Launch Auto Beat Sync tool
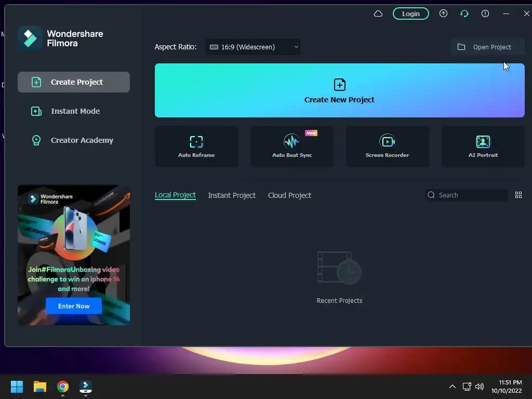The image size is (532, 399). click(x=292, y=147)
